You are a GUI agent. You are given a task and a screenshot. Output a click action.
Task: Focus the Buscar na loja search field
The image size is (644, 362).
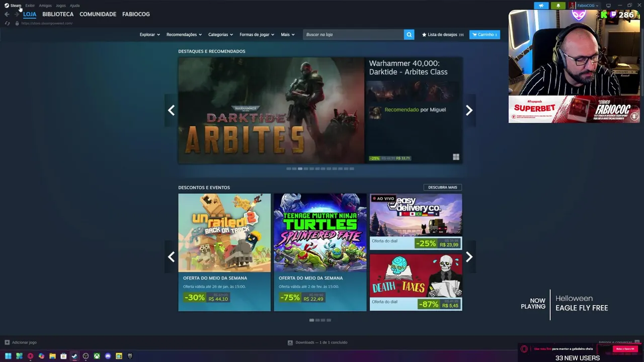pos(353,35)
